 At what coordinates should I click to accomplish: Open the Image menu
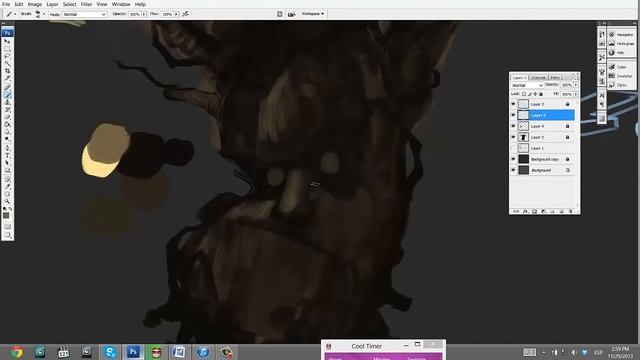coord(35,4)
